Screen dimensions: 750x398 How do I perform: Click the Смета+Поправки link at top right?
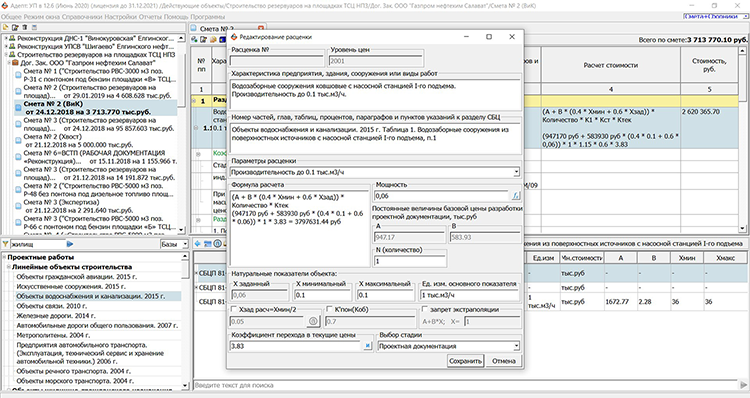pos(710,16)
